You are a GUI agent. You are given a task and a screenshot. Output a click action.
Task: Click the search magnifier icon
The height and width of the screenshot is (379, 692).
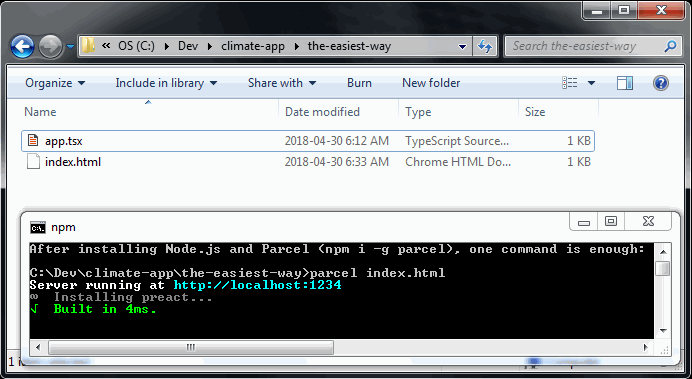670,46
